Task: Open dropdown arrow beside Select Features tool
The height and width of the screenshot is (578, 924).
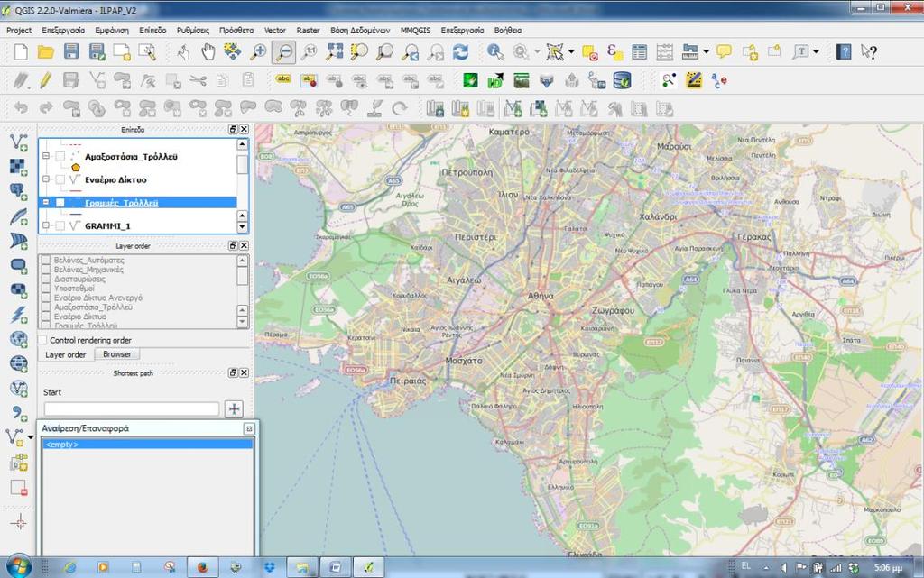Action: point(571,52)
